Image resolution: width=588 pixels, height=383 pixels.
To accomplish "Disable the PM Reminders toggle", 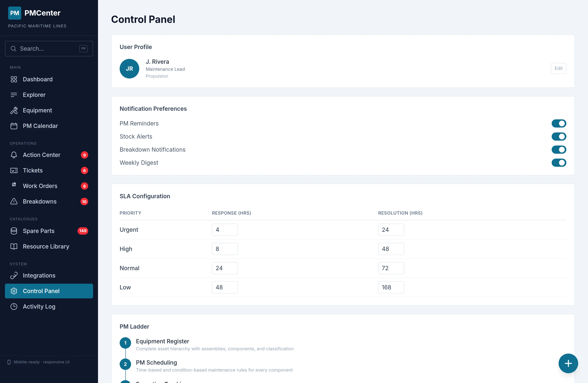I will pos(559,123).
